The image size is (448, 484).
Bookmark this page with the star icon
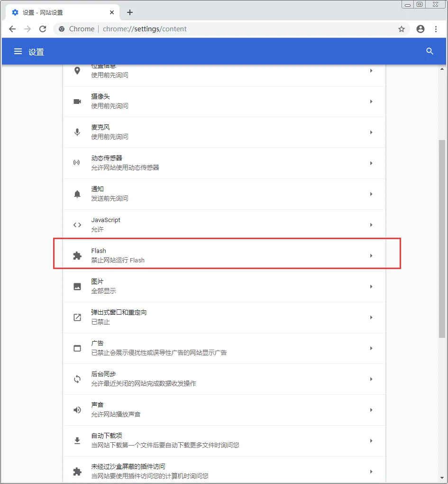point(401,29)
